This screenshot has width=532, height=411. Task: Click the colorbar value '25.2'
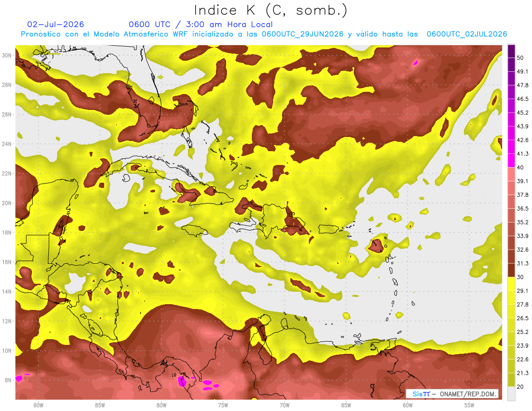click(522, 332)
